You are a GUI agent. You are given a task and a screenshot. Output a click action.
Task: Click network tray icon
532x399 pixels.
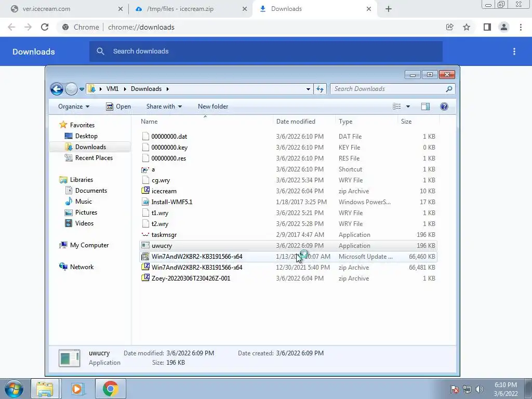[x=467, y=389]
